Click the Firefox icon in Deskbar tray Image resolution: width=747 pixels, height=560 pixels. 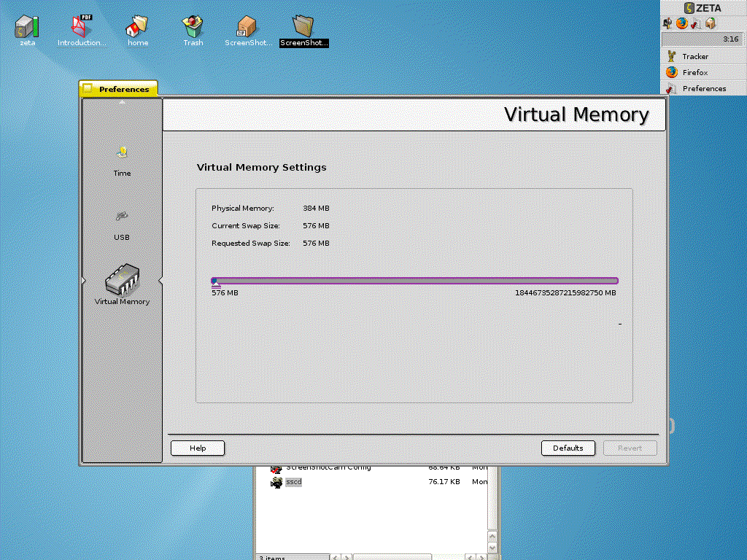[682, 23]
